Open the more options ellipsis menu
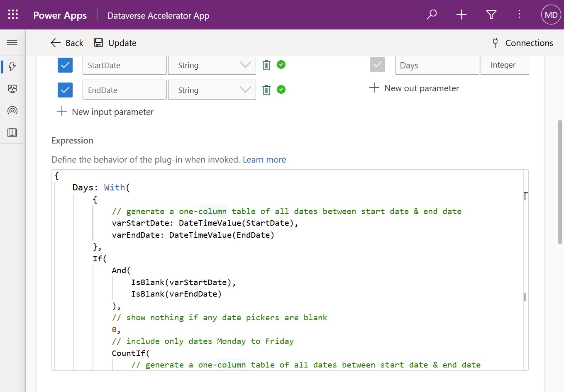 (519, 15)
